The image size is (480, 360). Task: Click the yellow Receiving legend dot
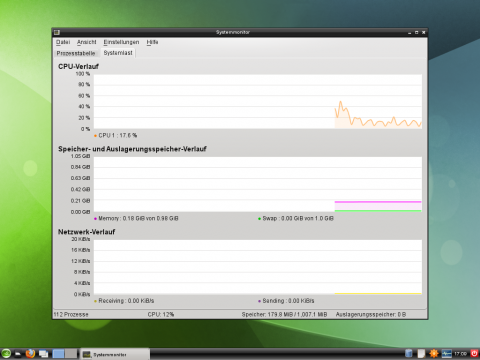(96, 301)
